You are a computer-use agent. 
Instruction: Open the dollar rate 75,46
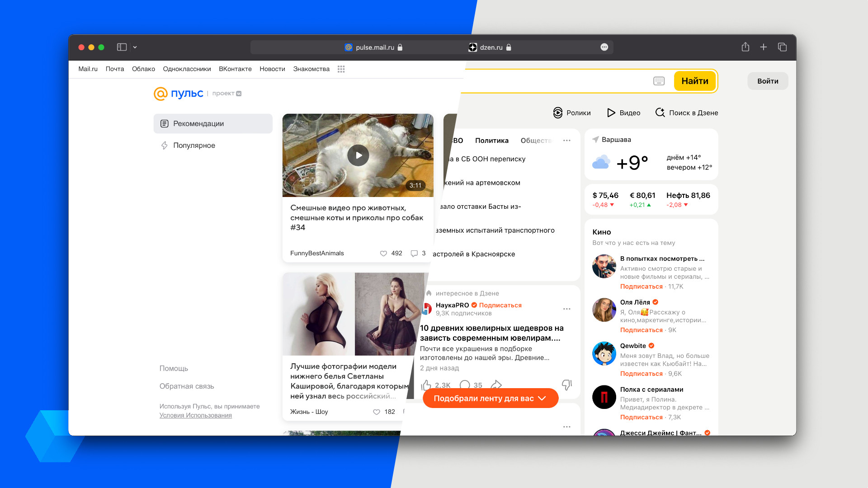(605, 199)
